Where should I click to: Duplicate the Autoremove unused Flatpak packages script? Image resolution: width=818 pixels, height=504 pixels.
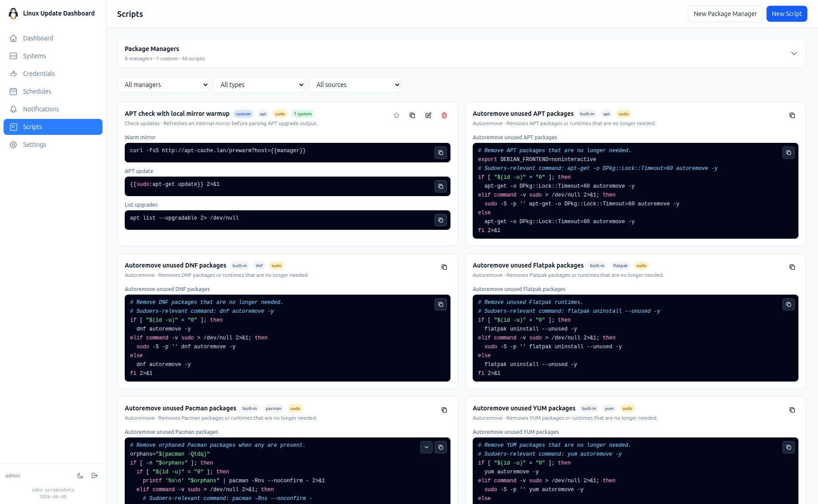(792, 267)
